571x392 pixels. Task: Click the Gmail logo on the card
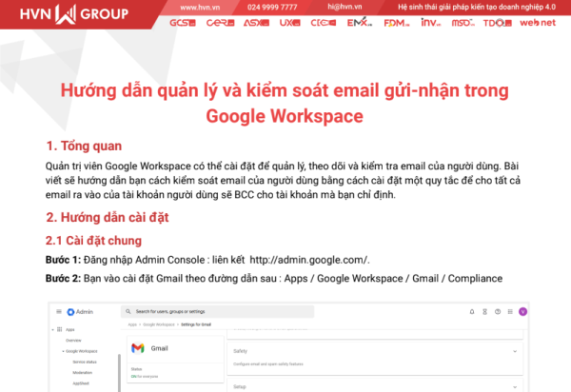138,348
